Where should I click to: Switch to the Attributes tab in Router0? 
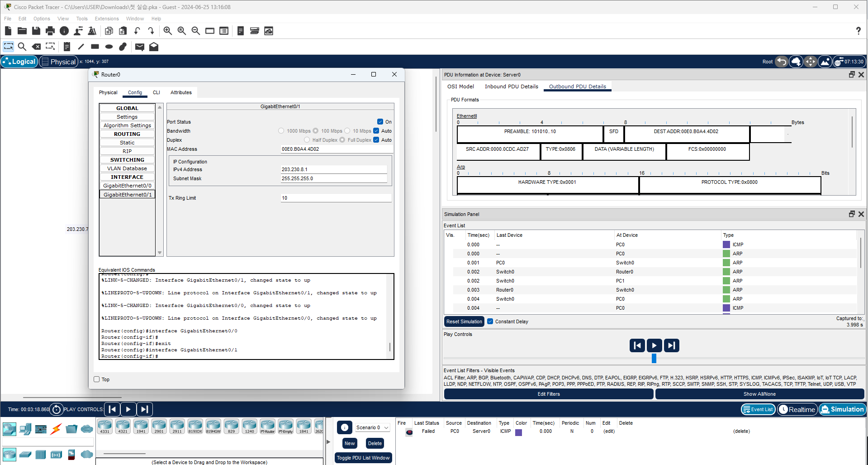pyautogui.click(x=181, y=92)
